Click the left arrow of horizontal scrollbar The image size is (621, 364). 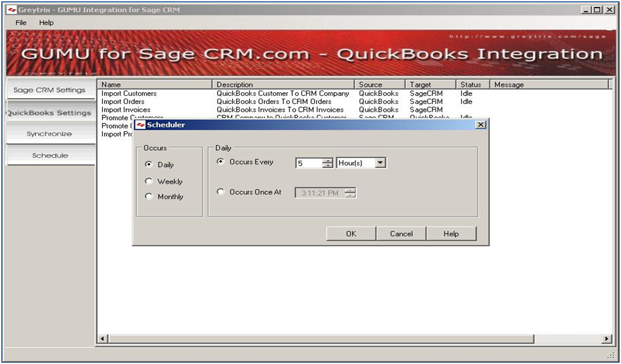(102, 339)
